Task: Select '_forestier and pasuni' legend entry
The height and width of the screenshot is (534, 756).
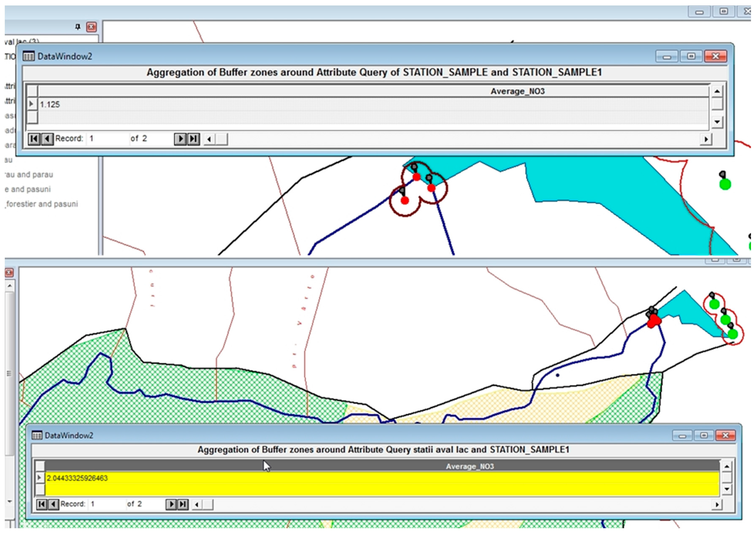Action: 42,204
